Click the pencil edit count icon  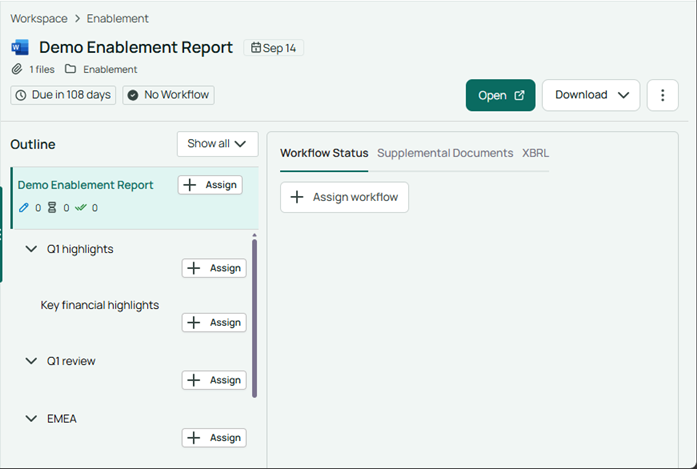24,208
